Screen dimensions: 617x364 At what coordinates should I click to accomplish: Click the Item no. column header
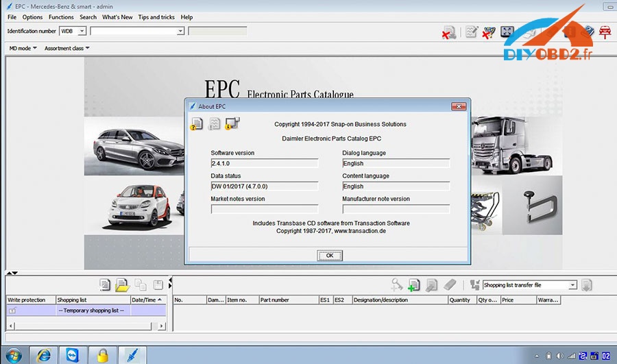click(242, 300)
